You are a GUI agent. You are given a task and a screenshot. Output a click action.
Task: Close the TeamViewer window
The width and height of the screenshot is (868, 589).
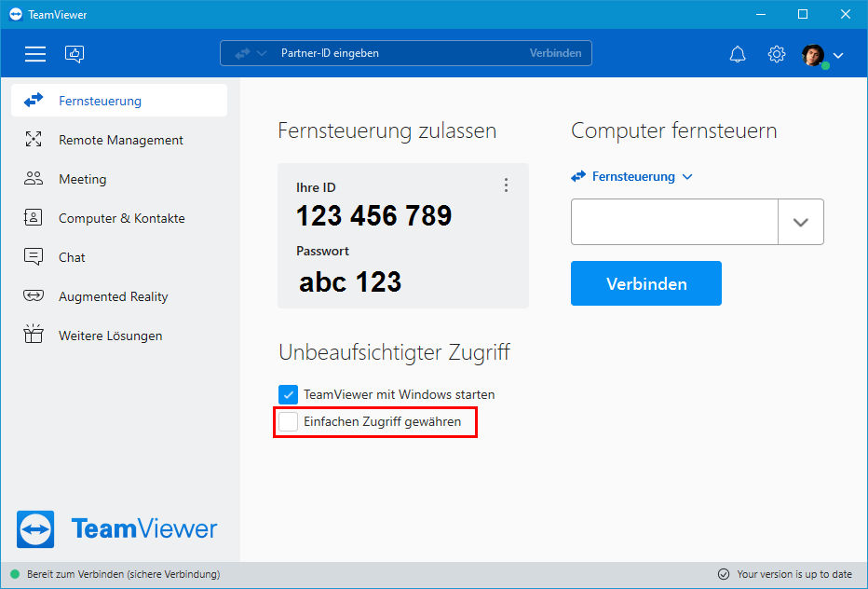[x=846, y=14]
